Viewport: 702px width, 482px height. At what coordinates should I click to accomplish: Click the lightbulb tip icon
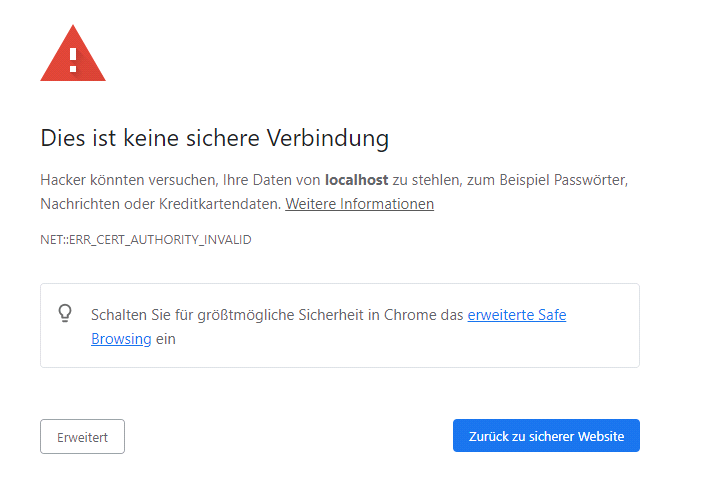tap(65, 314)
